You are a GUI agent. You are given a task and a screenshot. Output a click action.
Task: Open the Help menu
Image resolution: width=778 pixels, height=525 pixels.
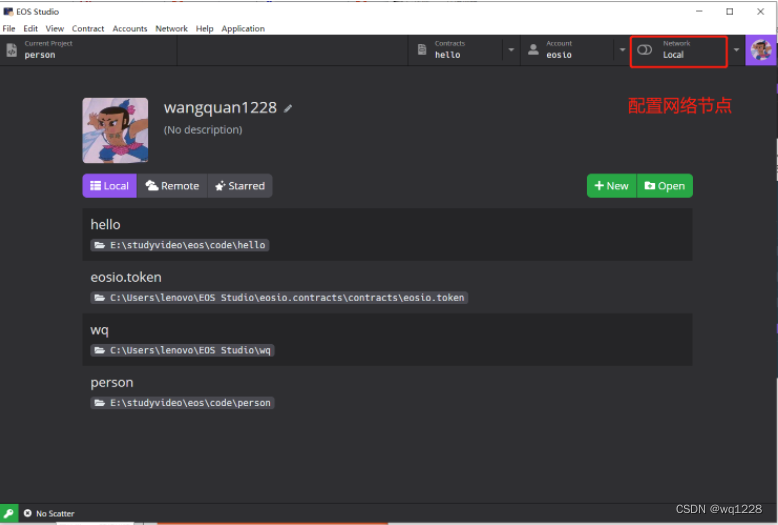(x=204, y=29)
